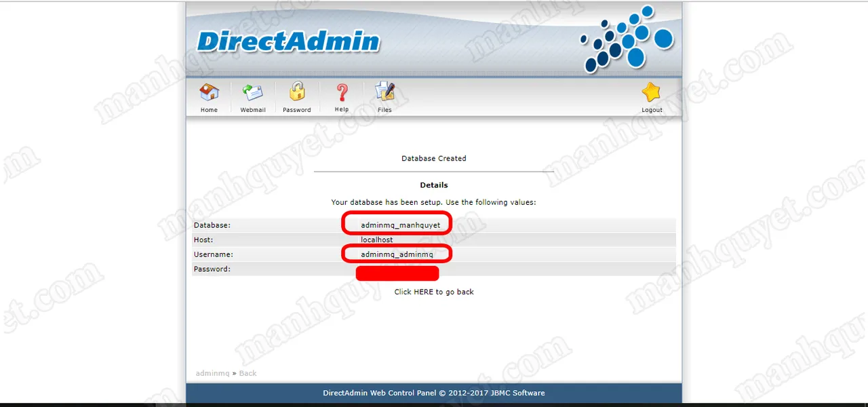Select username value adminmq_adminmq
Image resolution: width=868 pixels, height=407 pixels.
coord(397,254)
